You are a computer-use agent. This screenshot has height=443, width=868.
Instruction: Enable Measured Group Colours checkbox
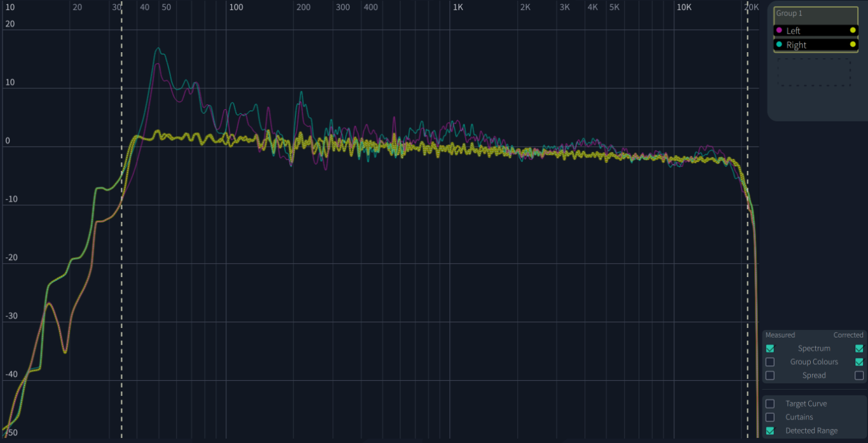pyautogui.click(x=770, y=362)
